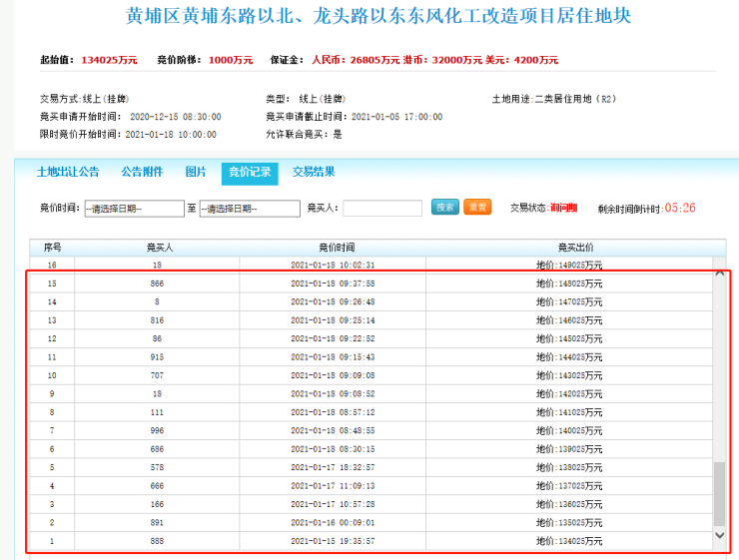
Task: View the 交易结果 tab
Action: pos(314,172)
